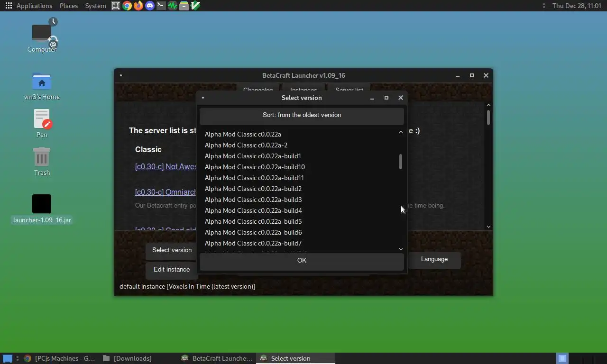
Task: Close the Select version dialog
Action: pos(401,98)
